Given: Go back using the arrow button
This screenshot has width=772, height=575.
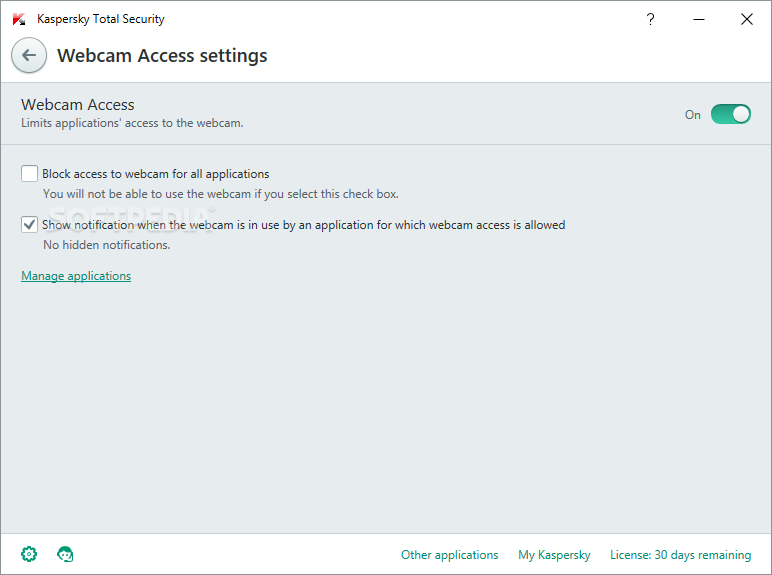Looking at the screenshot, I should (x=29, y=55).
